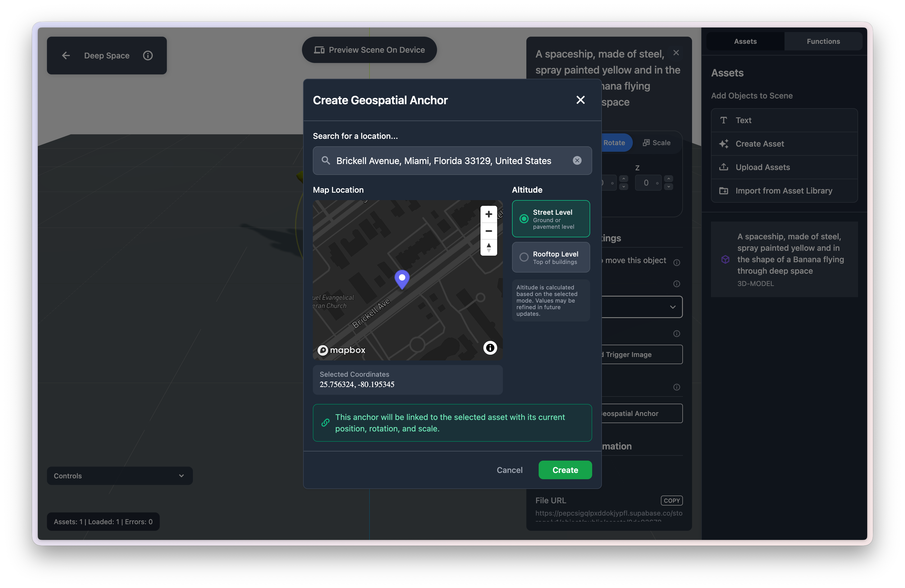Open the Mapbox attribution info icon
Screen dimensions: 905x588
click(x=490, y=348)
